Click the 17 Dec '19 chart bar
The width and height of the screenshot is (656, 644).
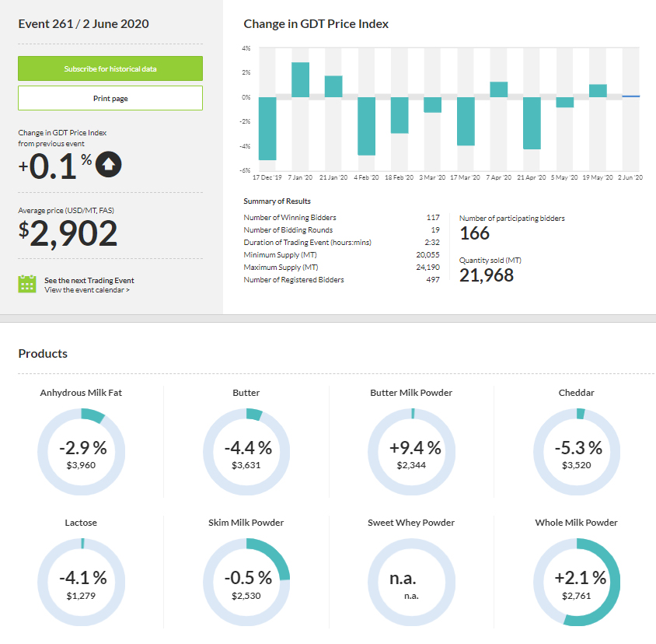pos(267,128)
